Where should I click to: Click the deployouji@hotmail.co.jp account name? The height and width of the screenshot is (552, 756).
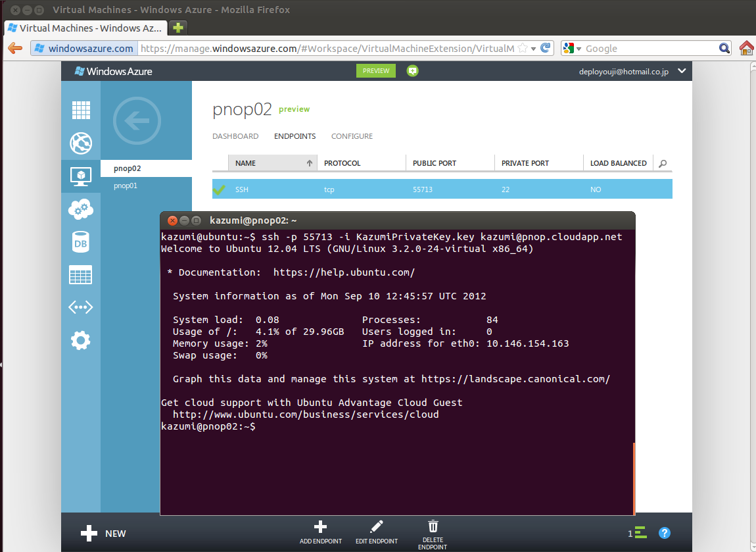click(623, 72)
